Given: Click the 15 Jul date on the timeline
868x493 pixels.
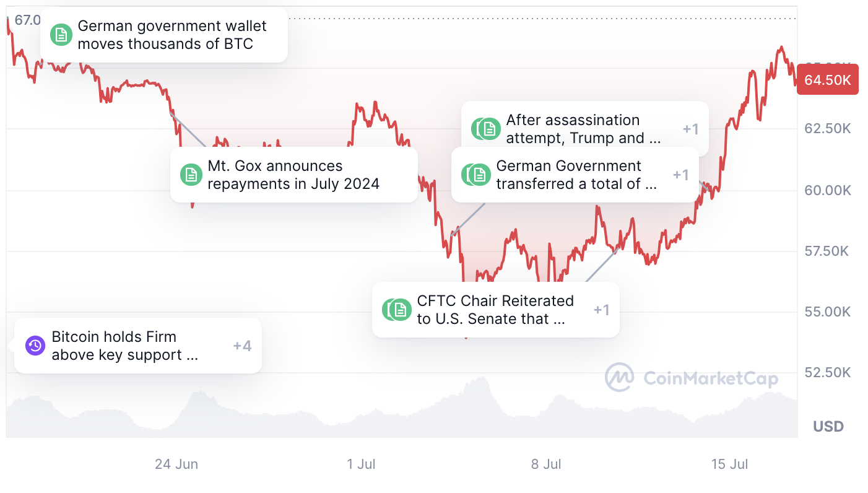Looking at the screenshot, I should pos(729,464).
